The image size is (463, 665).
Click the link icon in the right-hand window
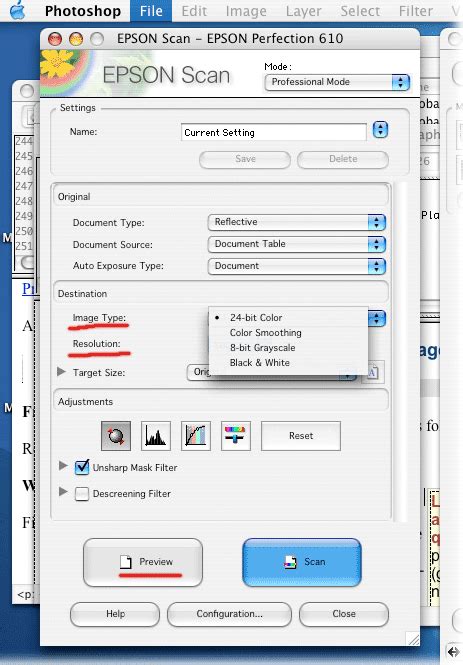[x=454, y=652]
